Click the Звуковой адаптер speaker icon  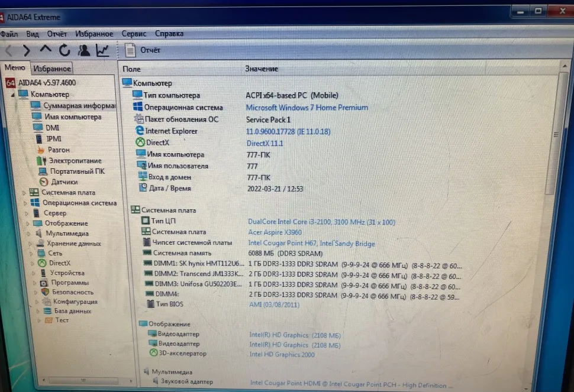tap(155, 381)
